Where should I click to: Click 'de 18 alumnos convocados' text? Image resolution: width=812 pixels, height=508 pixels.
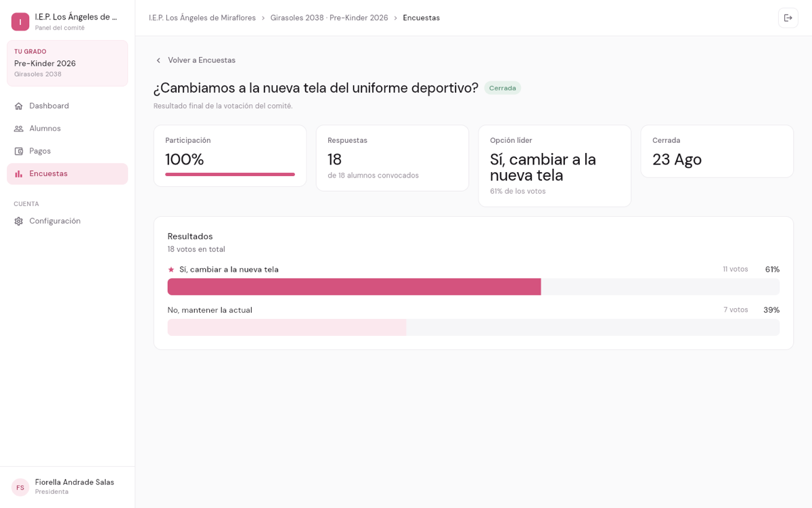(x=374, y=175)
